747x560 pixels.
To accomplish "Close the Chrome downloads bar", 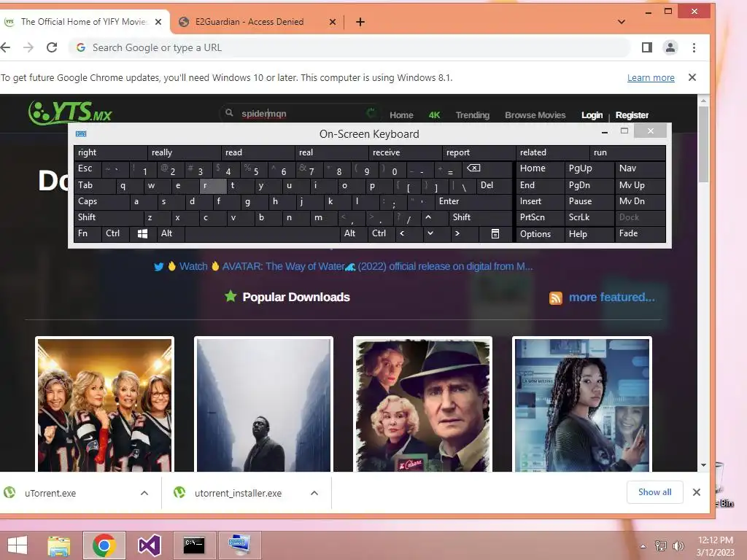I will click(697, 492).
